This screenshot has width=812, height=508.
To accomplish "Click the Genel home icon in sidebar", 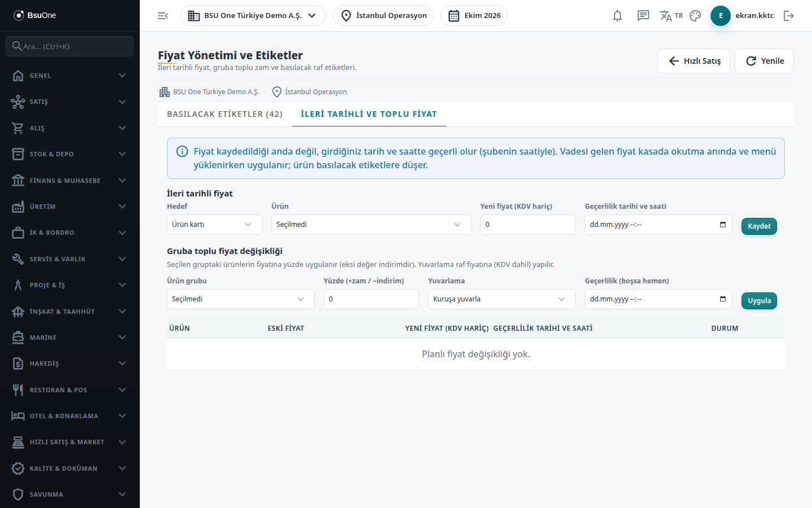I will pyautogui.click(x=18, y=76).
